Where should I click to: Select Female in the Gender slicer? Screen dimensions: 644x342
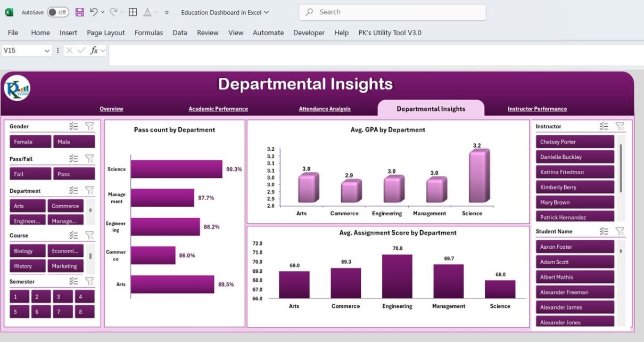click(x=30, y=141)
